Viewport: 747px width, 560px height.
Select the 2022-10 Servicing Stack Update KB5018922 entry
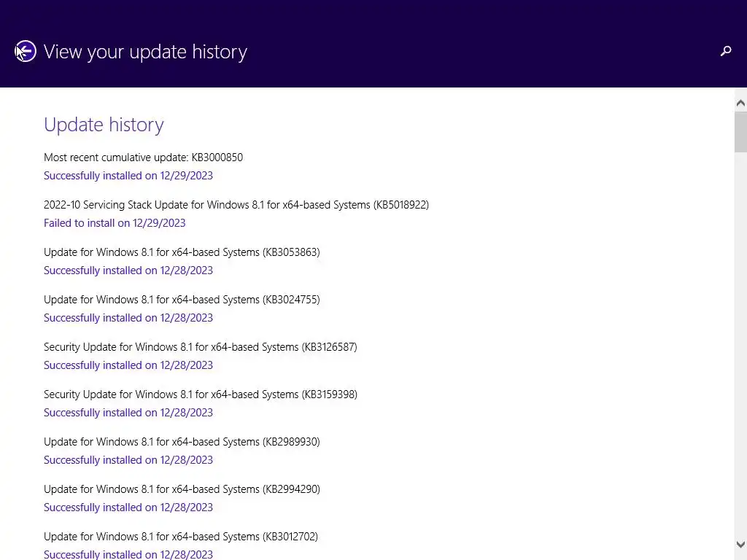[x=236, y=205]
